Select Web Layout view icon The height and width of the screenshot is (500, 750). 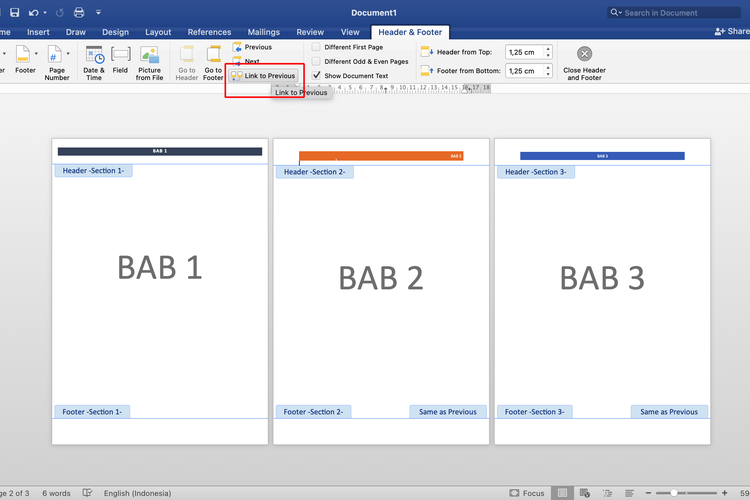pos(585,493)
